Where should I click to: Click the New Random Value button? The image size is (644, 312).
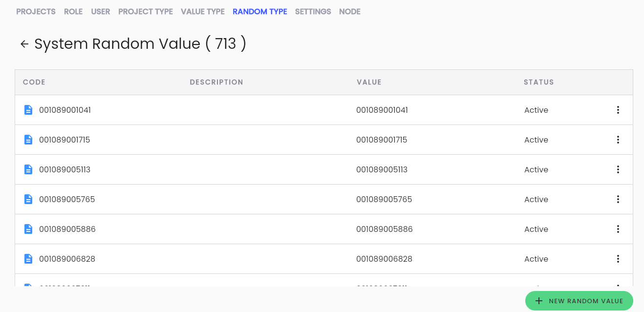[x=579, y=301]
